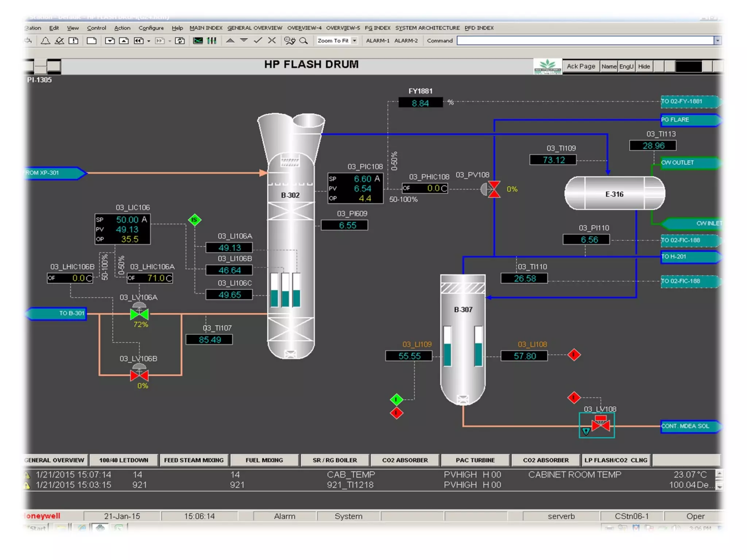Image resolution: width=747 pixels, height=560 pixels.
Task: Click the alarm summary bell icon
Action: [46, 41]
